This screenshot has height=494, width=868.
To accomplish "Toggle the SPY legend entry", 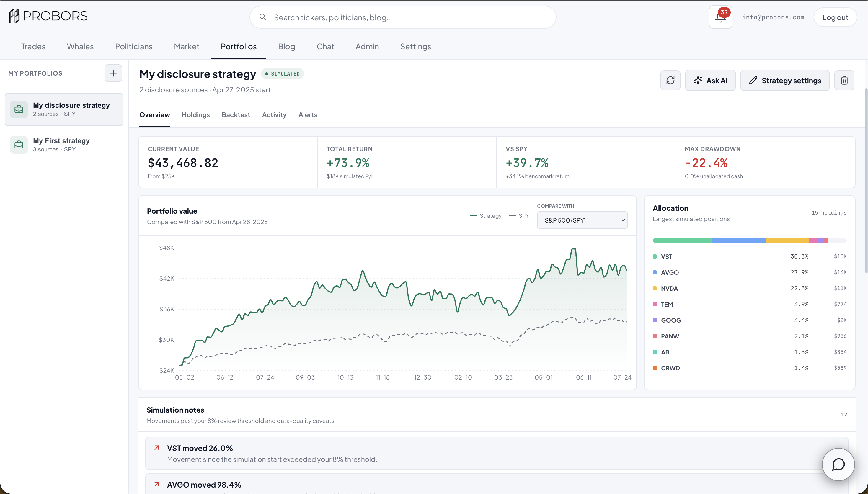I will [518, 216].
